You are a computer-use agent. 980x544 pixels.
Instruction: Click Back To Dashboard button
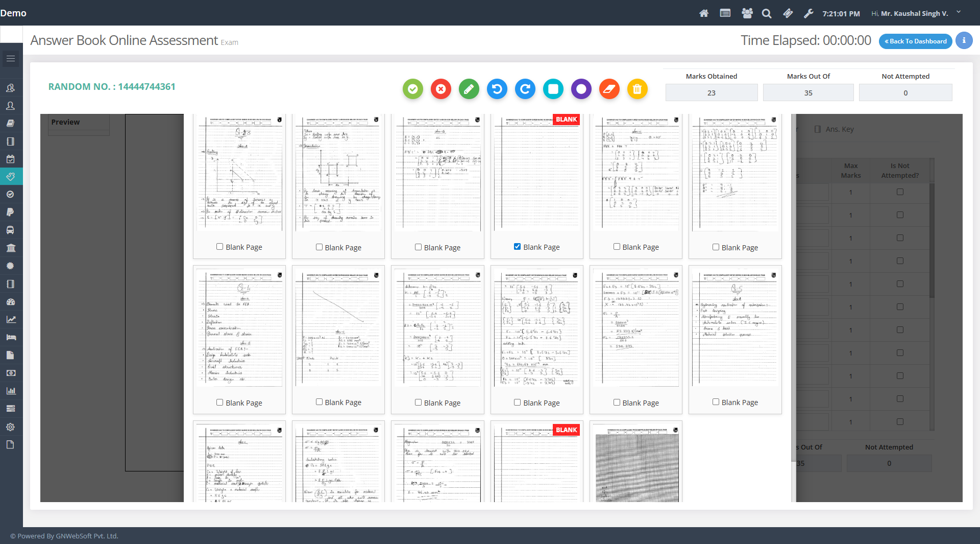coord(915,41)
